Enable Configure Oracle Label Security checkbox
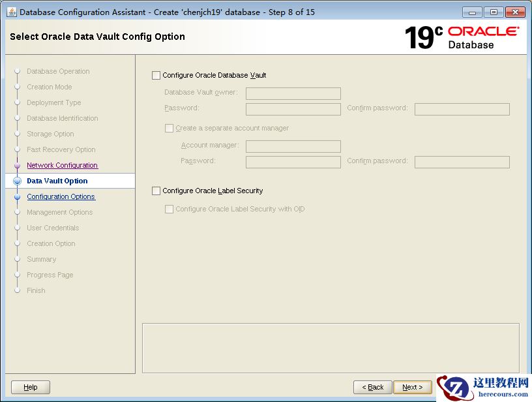This screenshot has width=532, height=402. pyautogui.click(x=156, y=191)
